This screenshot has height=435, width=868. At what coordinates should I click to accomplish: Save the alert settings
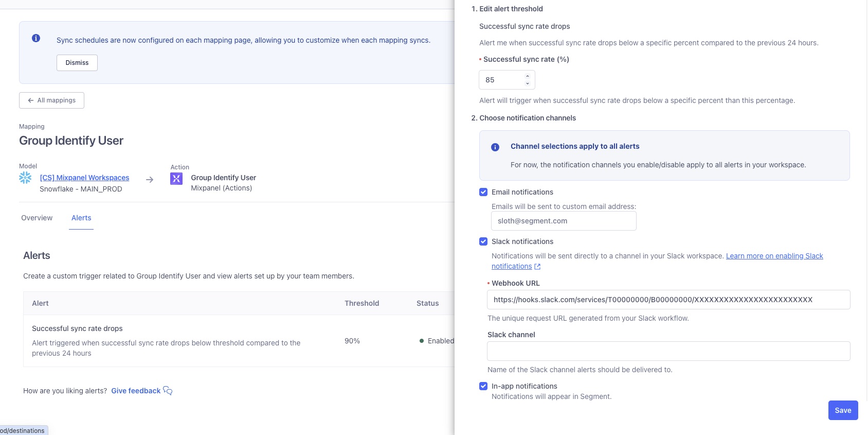pos(843,410)
